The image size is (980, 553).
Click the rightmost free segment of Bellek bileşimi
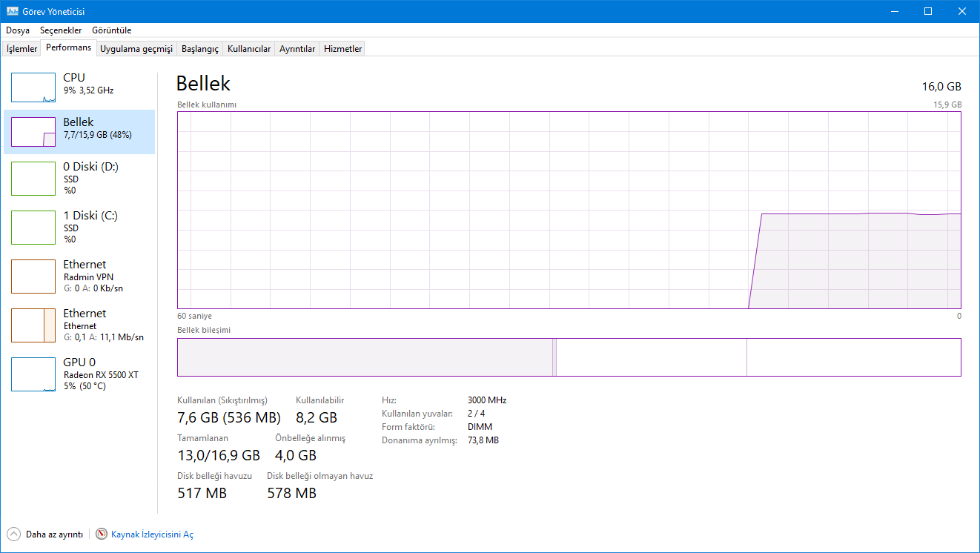pos(853,357)
